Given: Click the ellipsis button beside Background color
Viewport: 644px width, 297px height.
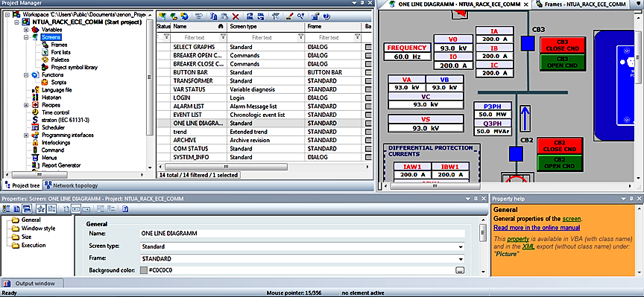Looking at the screenshot, I should tap(460, 270).
